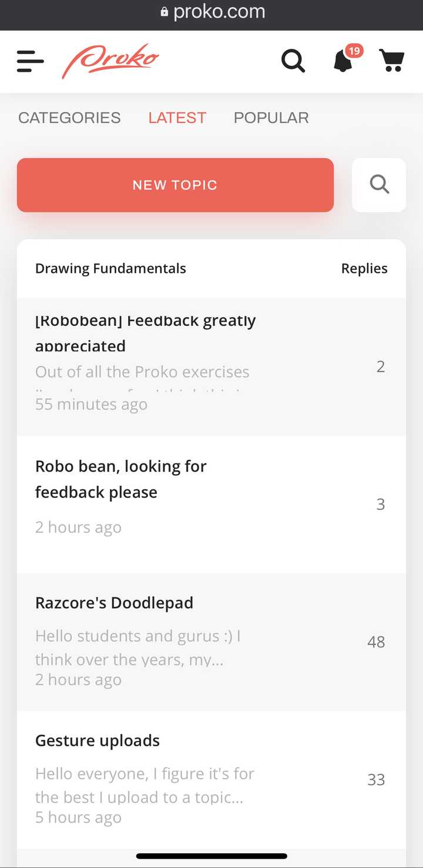The image size is (423, 868).
Task: Open the hamburger navigation menu
Action: pyautogui.click(x=31, y=61)
